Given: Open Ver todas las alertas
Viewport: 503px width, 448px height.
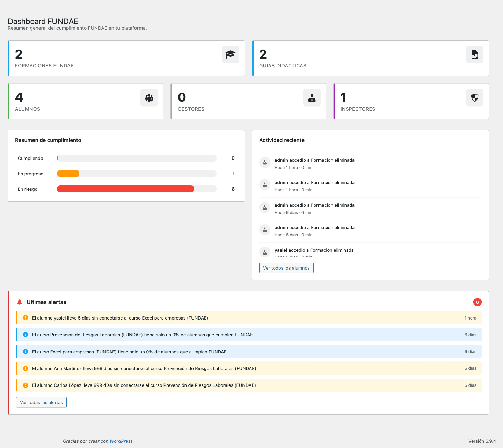Looking at the screenshot, I should (x=41, y=402).
